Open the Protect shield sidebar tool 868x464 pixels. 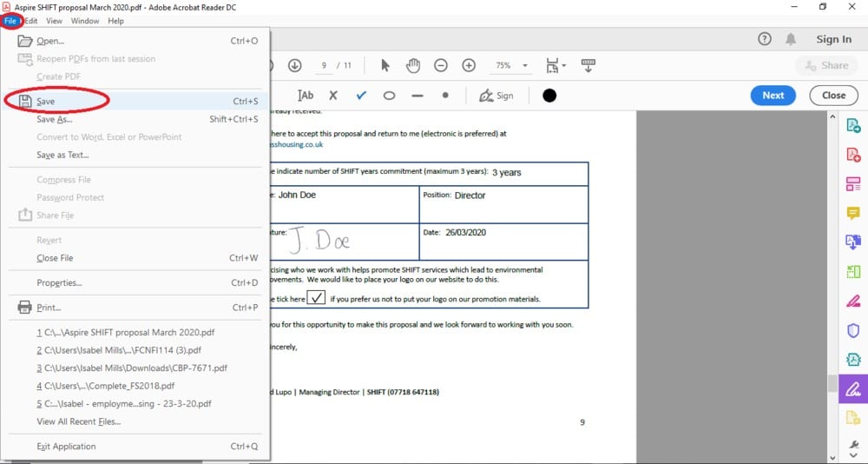tap(853, 330)
